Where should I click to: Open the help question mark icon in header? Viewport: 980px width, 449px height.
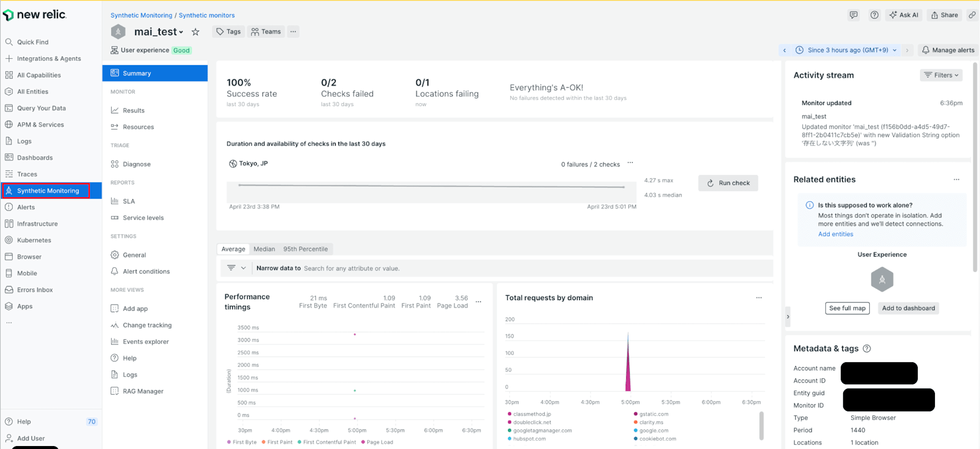point(874,15)
